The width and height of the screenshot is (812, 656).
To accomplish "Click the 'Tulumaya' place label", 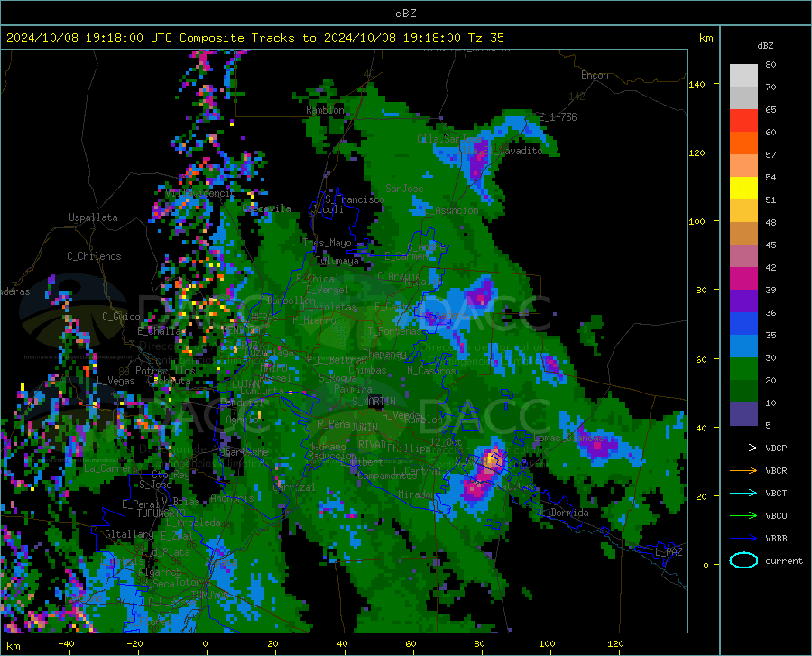I will (x=337, y=261).
